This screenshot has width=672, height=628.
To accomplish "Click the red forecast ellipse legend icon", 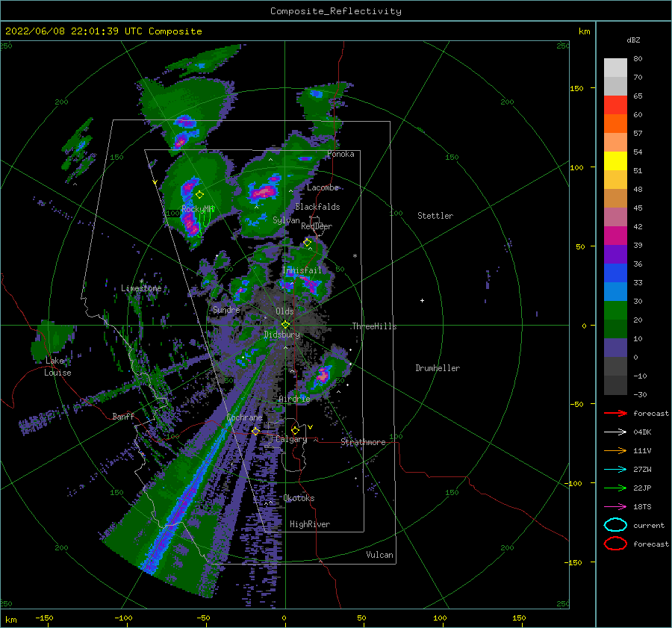I will pyautogui.click(x=615, y=544).
